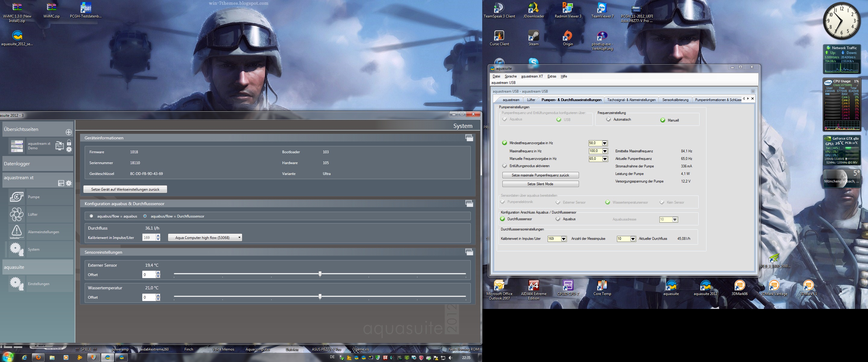Toggle Entlüftungsmodus aktivieren
This screenshot has width=868, height=362.
(x=505, y=166)
